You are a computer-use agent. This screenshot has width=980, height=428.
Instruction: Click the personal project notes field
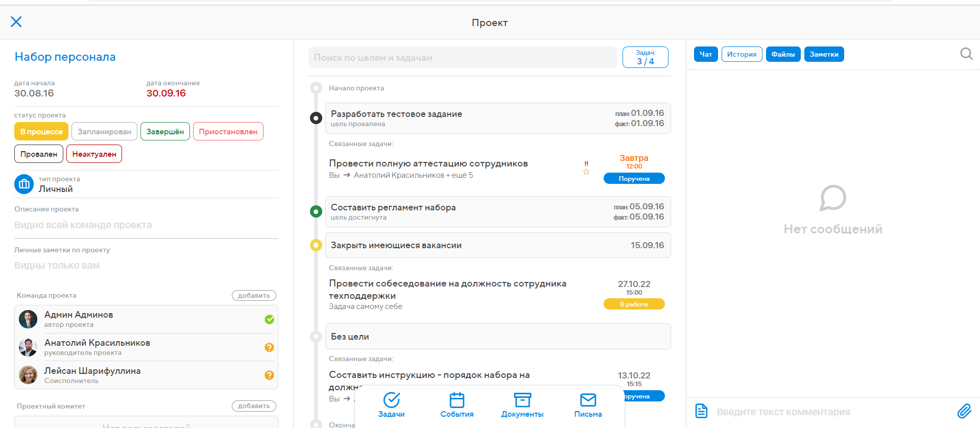[146, 266]
